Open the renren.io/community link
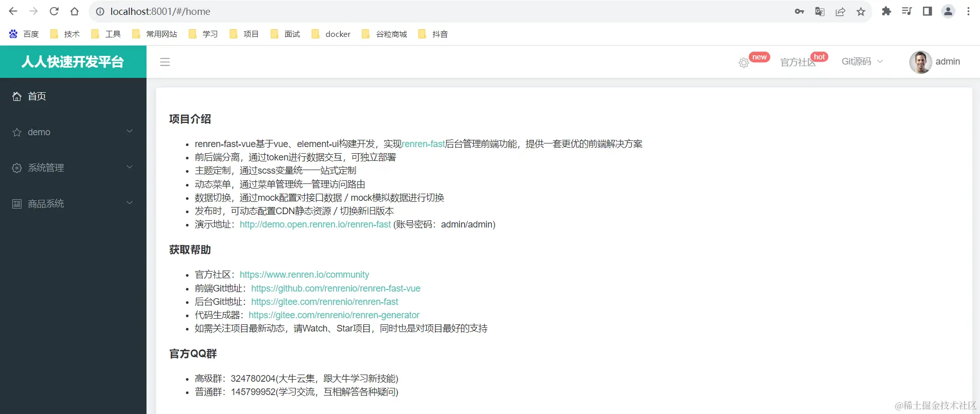 click(x=304, y=275)
